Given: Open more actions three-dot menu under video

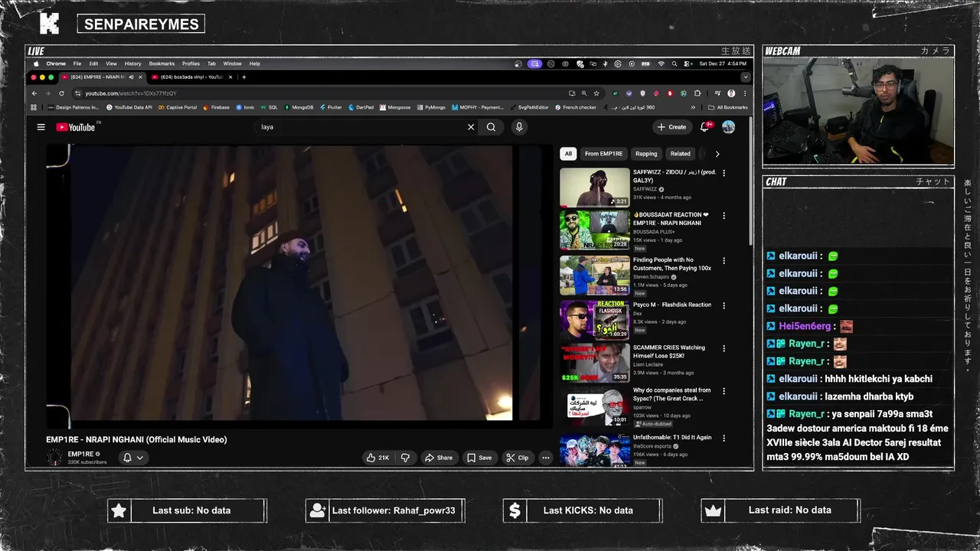Looking at the screenshot, I should pos(545,458).
